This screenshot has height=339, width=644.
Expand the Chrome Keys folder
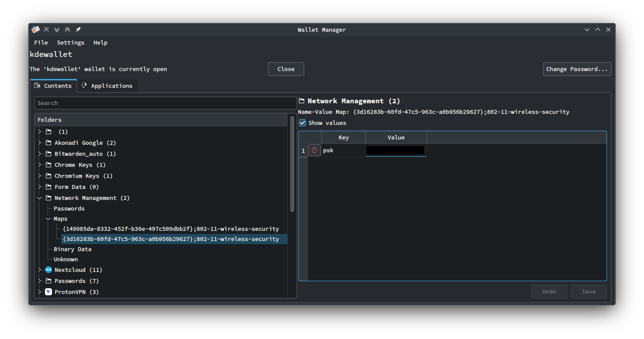pyautogui.click(x=40, y=165)
